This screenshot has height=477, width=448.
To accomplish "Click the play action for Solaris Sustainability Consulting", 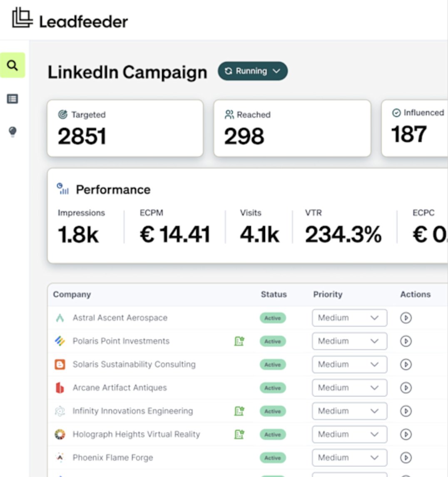I will coord(406,365).
